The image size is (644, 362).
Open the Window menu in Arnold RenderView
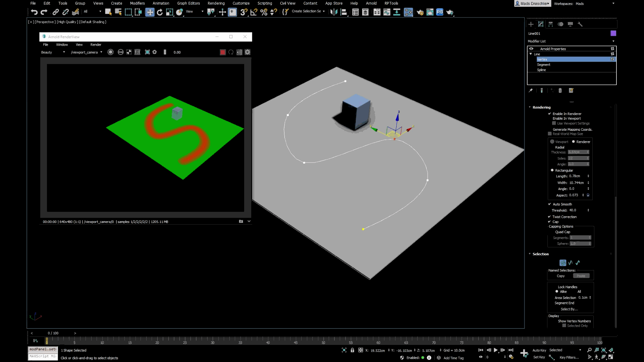tap(62, 45)
